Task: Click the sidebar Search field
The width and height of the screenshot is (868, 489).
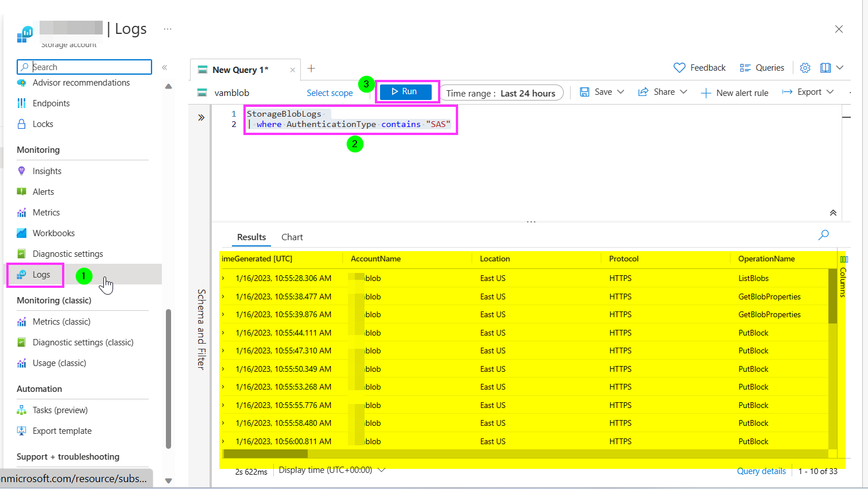Action: point(84,67)
